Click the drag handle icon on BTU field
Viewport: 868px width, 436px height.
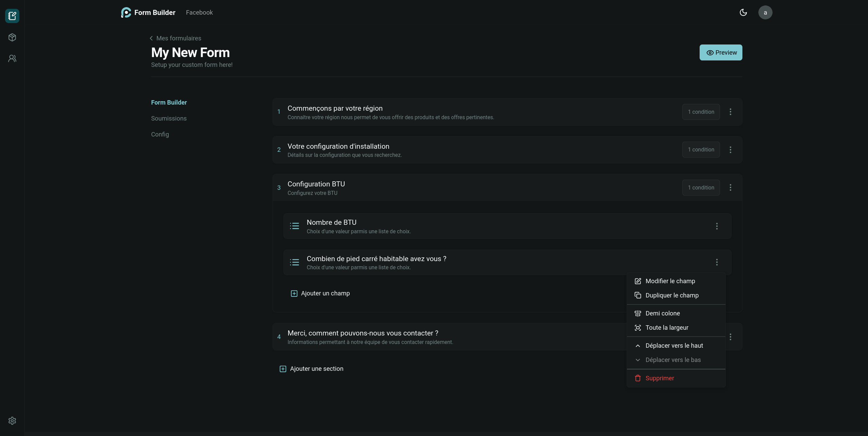[x=294, y=226]
